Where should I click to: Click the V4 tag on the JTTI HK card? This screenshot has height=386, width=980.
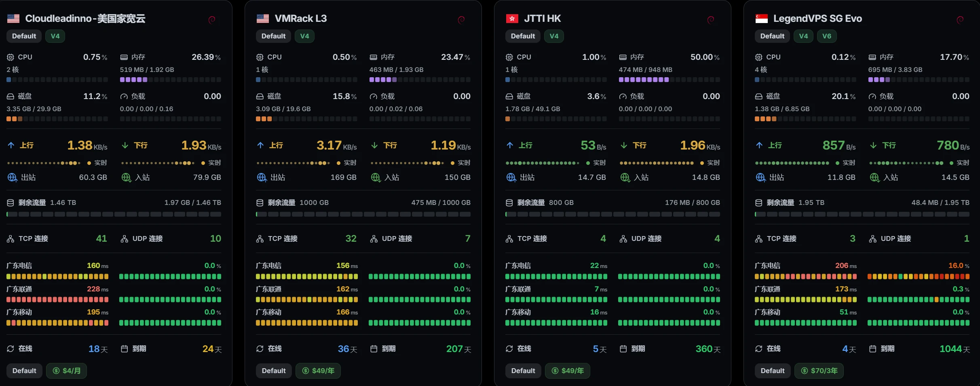pyautogui.click(x=554, y=36)
